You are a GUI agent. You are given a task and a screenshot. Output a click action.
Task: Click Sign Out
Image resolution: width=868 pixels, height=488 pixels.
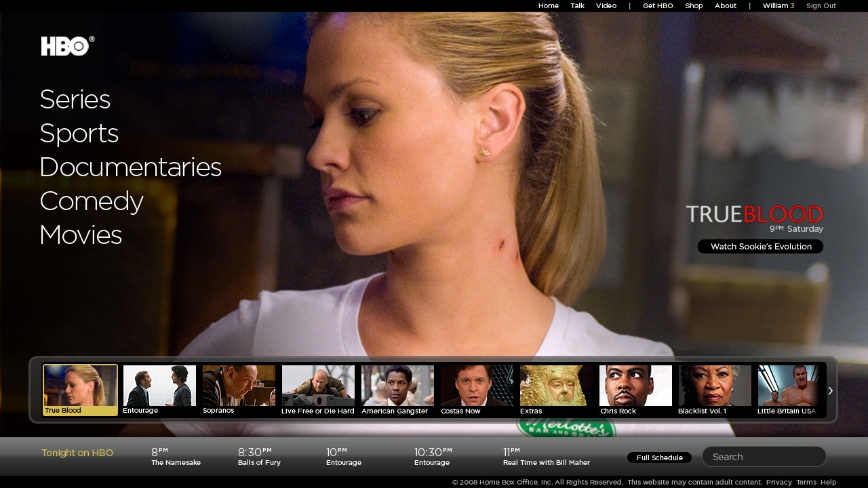click(821, 5)
